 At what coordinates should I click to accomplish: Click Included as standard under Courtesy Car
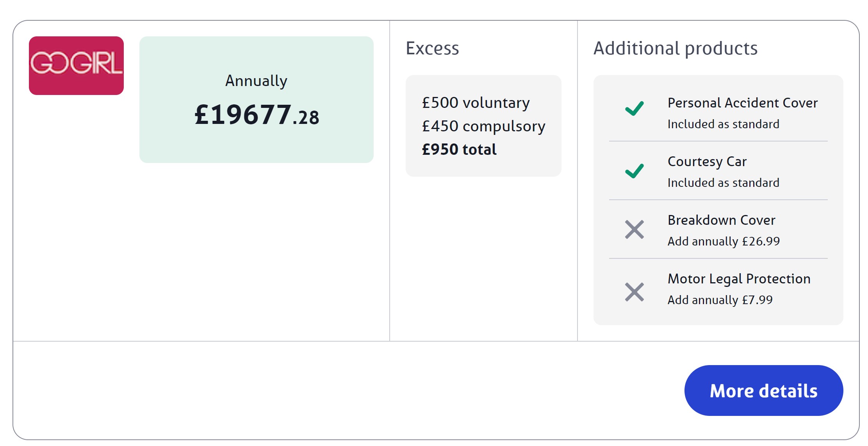point(723,183)
